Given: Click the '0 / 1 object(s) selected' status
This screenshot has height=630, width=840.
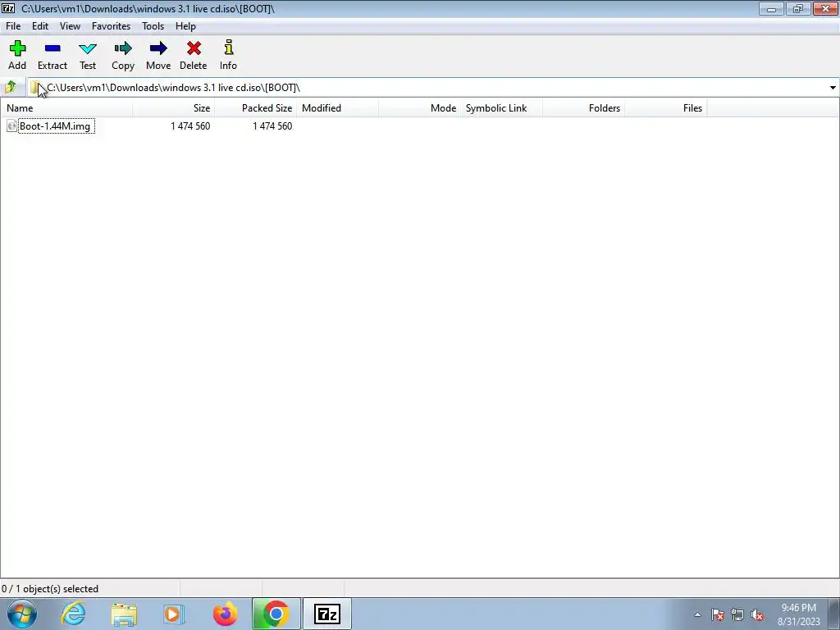Looking at the screenshot, I should click(50, 589).
